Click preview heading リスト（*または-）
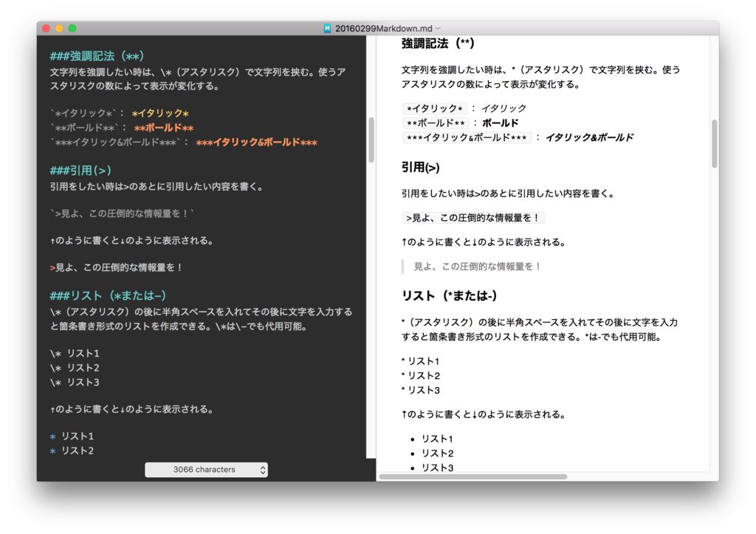Viewport: 756px width, 534px height. point(450,295)
